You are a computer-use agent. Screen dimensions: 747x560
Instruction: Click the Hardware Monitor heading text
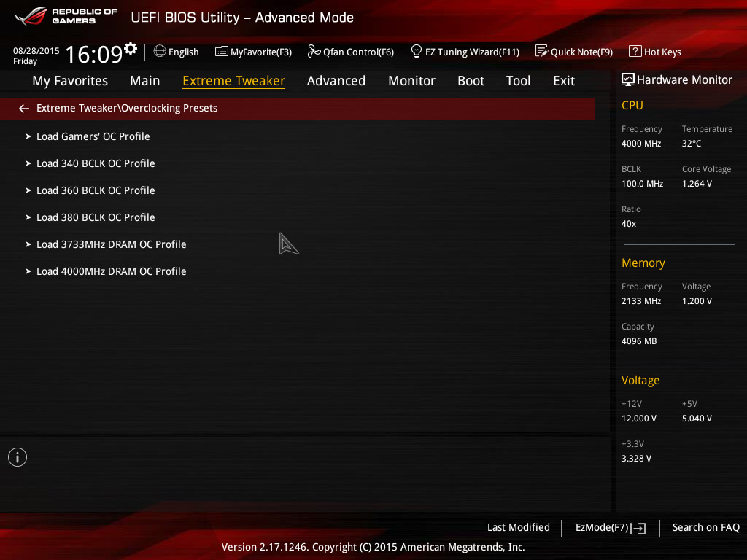pos(684,80)
